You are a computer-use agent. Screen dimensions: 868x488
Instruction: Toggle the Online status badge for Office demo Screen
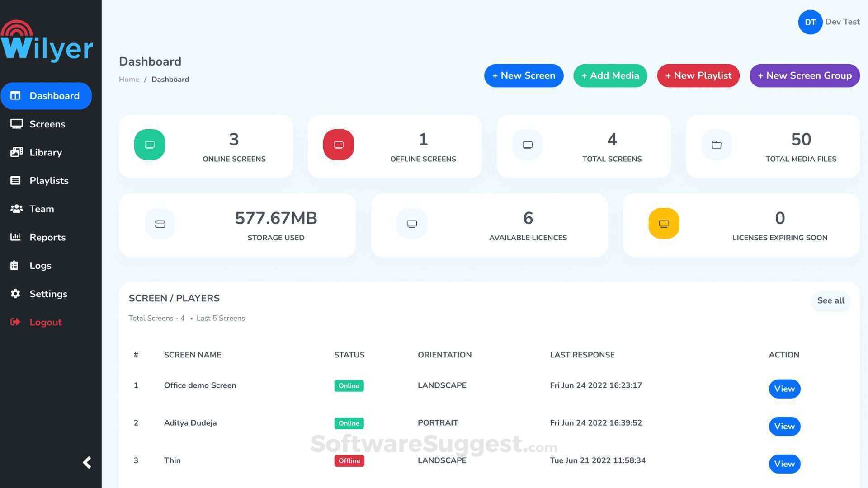349,385
